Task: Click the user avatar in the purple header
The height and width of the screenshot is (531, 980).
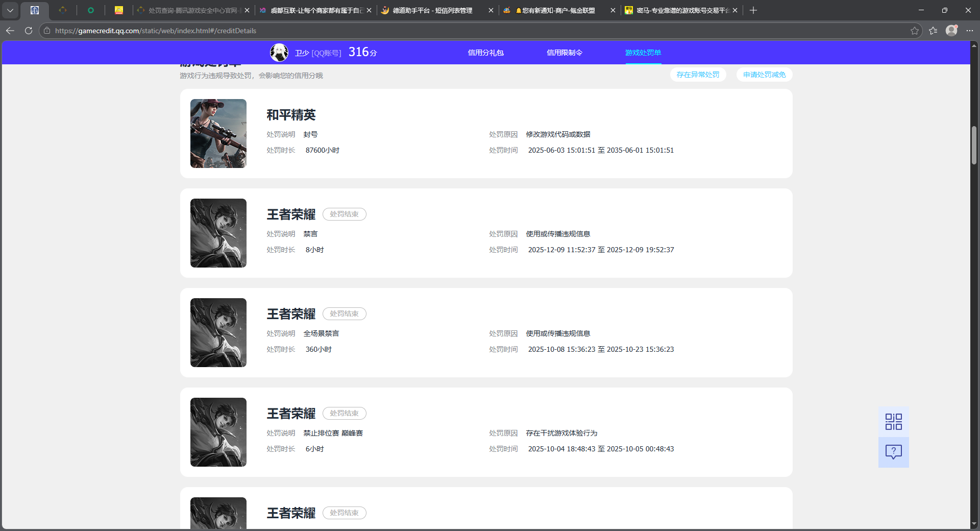Action: [279, 53]
